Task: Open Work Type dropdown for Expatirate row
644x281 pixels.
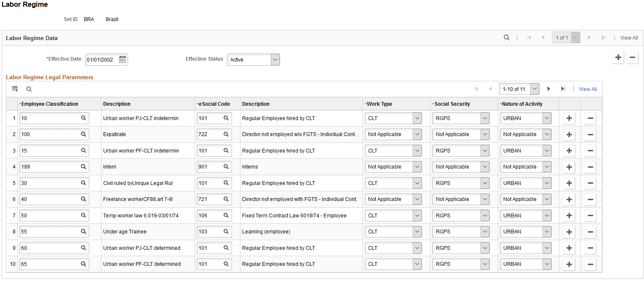Action: [393, 134]
